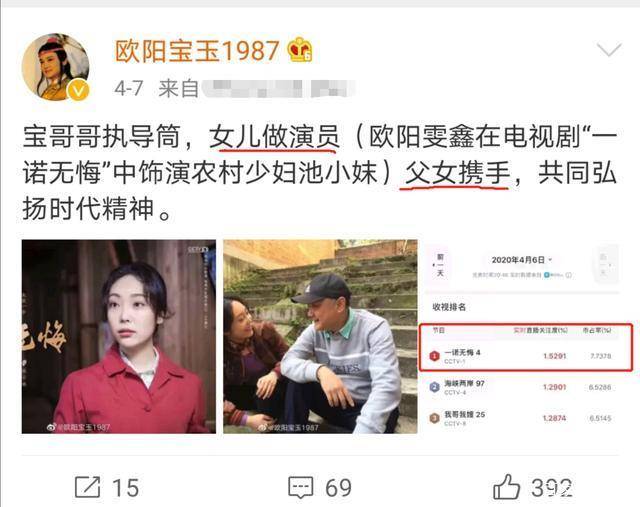Click the gold verified badge on avatar
640x507 pixels.
click(78, 89)
